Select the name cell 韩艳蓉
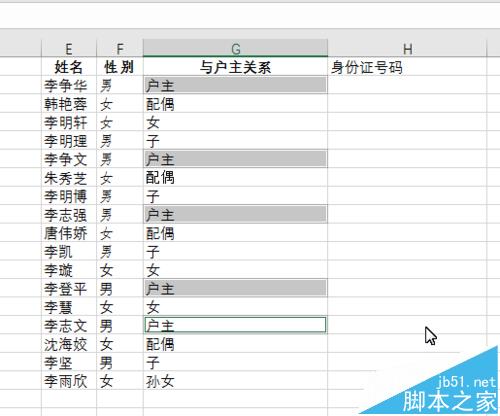The image size is (500, 416). [69, 104]
